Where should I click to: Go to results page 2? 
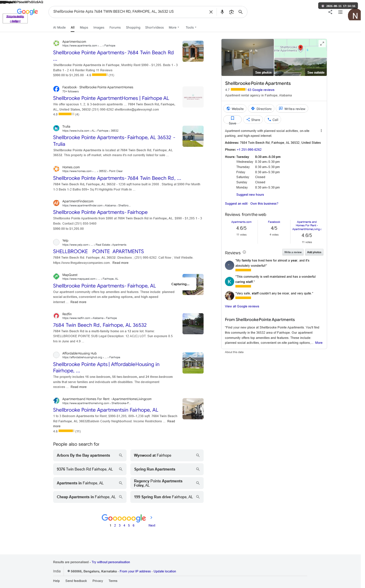(x=115, y=525)
